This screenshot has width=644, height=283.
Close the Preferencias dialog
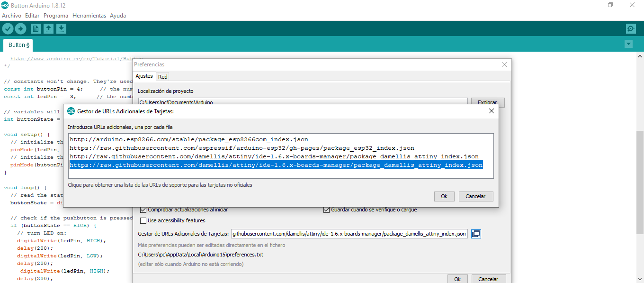(504, 64)
